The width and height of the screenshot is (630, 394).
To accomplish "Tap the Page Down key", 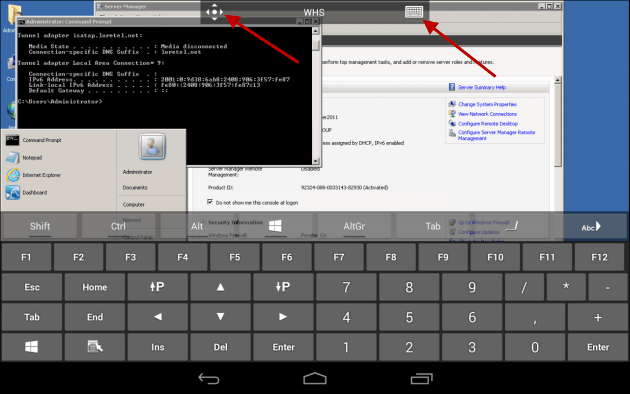I will [283, 287].
